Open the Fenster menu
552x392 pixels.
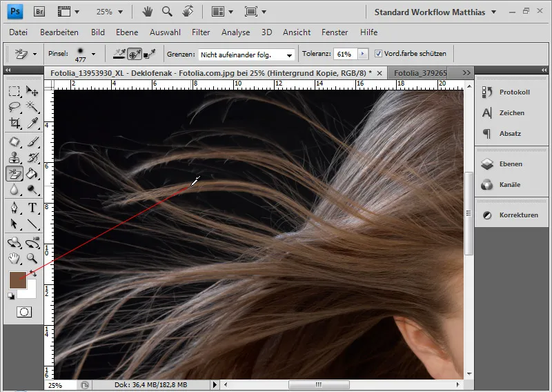[335, 32]
